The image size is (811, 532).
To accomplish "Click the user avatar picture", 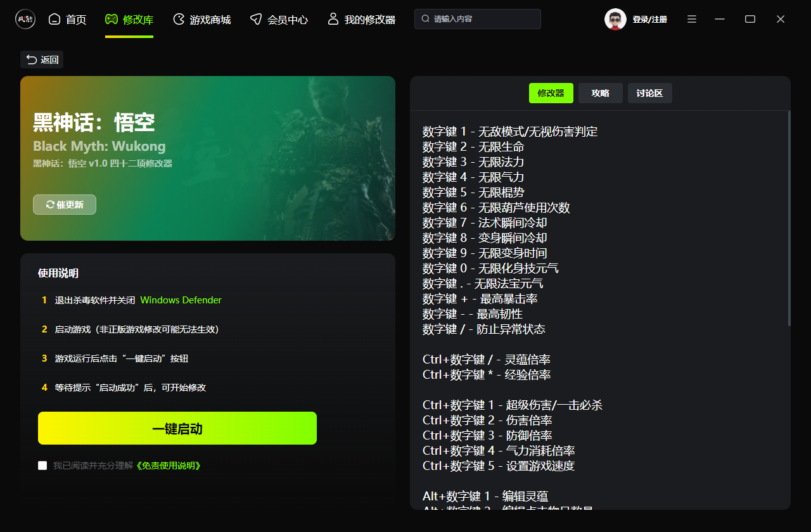I will point(615,19).
